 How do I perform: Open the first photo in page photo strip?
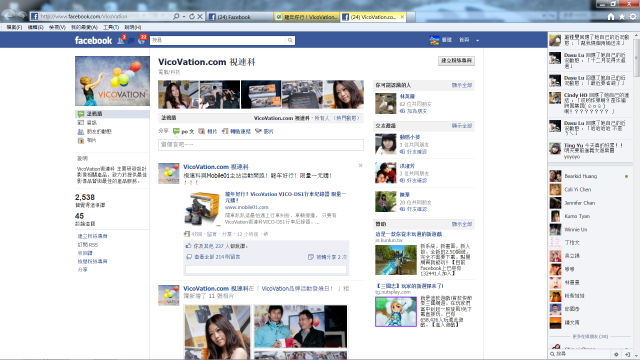coord(178,94)
